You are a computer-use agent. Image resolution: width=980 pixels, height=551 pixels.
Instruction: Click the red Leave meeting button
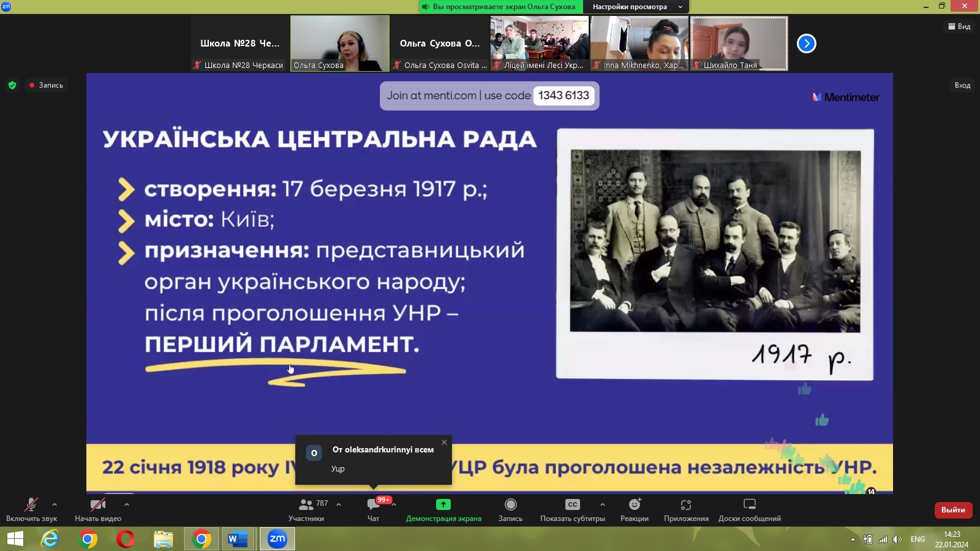tap(952, 509)
